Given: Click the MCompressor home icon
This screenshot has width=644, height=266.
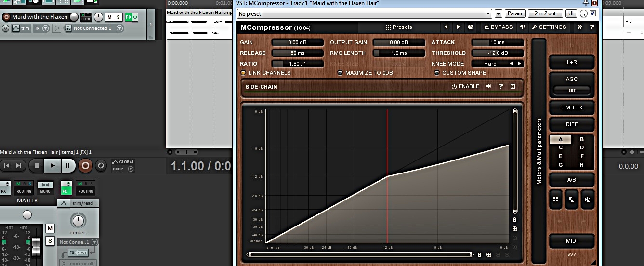Looking at the screenshot, I should [580, 27].
